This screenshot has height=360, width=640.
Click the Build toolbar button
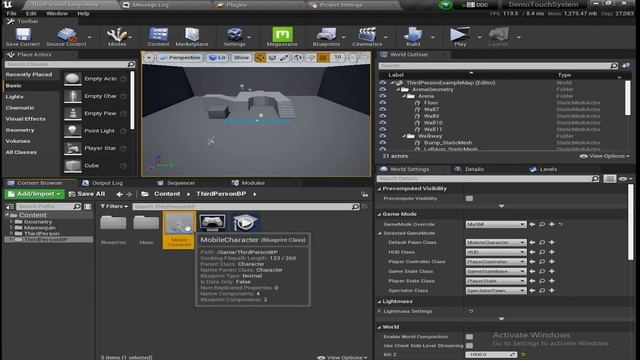pos(413,37)
